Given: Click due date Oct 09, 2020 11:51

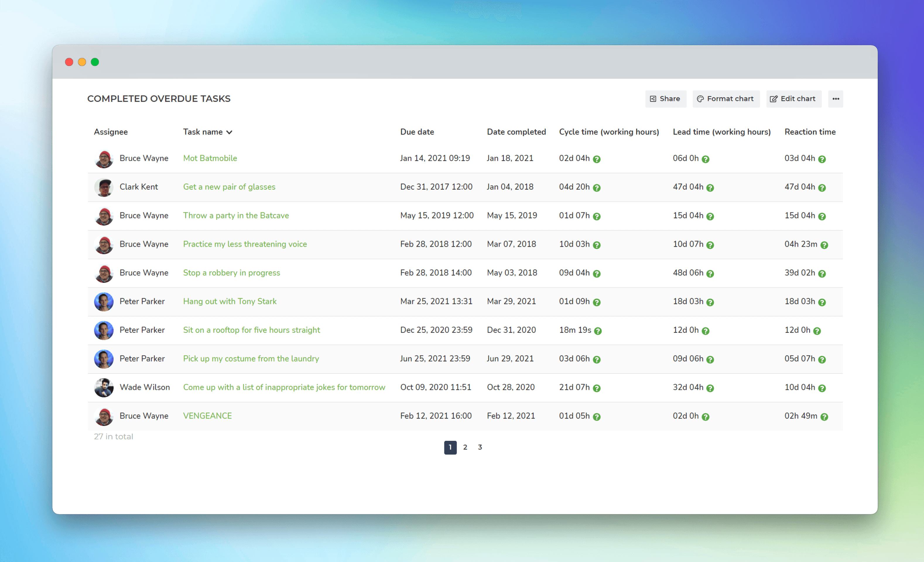Looking at the screenshot, I should [x=435, y=387].
